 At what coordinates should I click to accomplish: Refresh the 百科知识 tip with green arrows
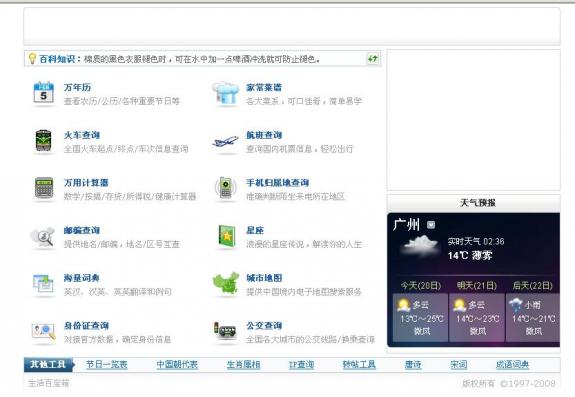point(373,59)
